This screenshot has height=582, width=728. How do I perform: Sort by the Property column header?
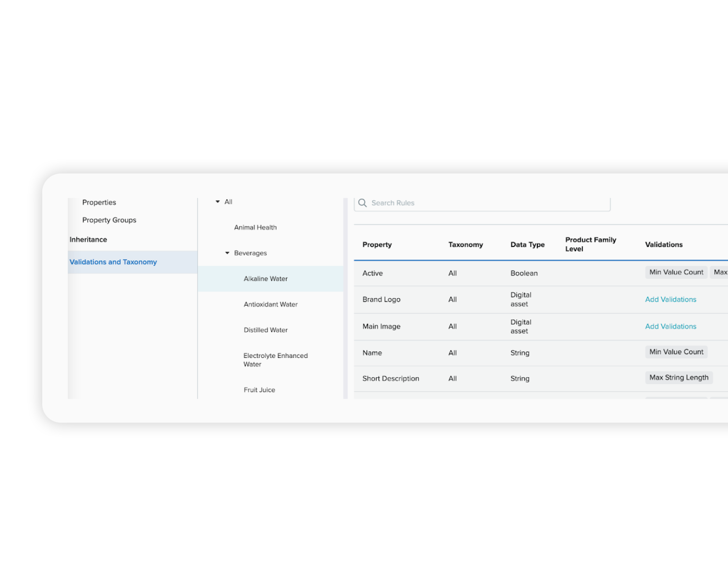[x=377, y=244]
